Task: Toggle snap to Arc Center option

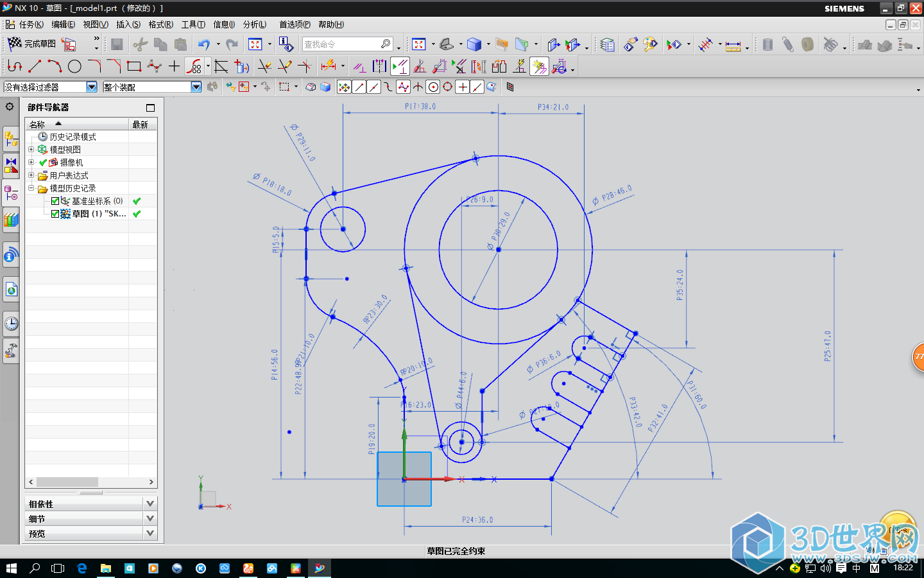Action: pos(433,87)
